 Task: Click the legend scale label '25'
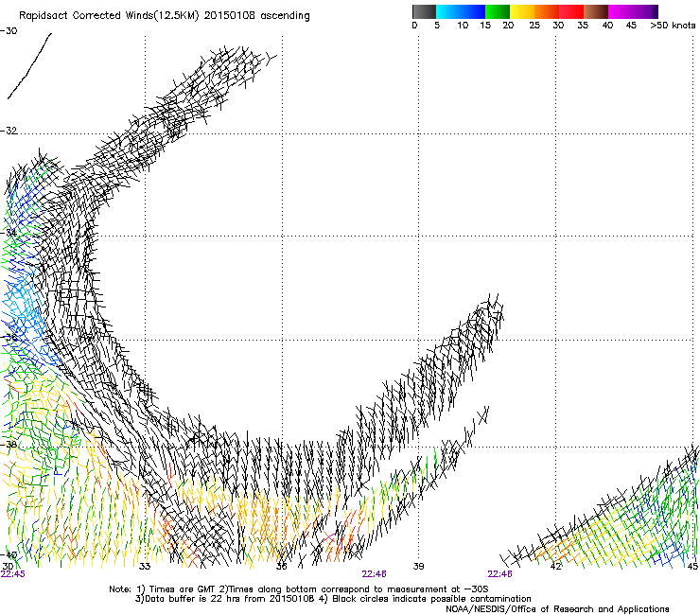534,26
